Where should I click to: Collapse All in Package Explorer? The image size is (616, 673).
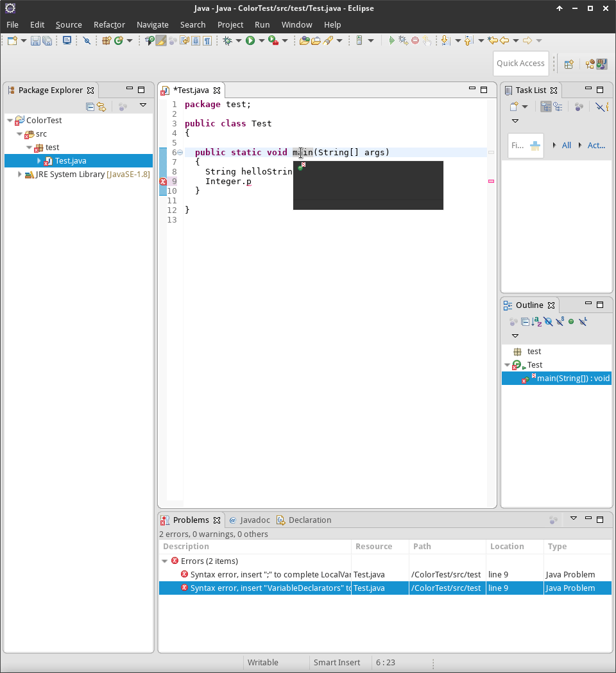(x=90, y=107)
